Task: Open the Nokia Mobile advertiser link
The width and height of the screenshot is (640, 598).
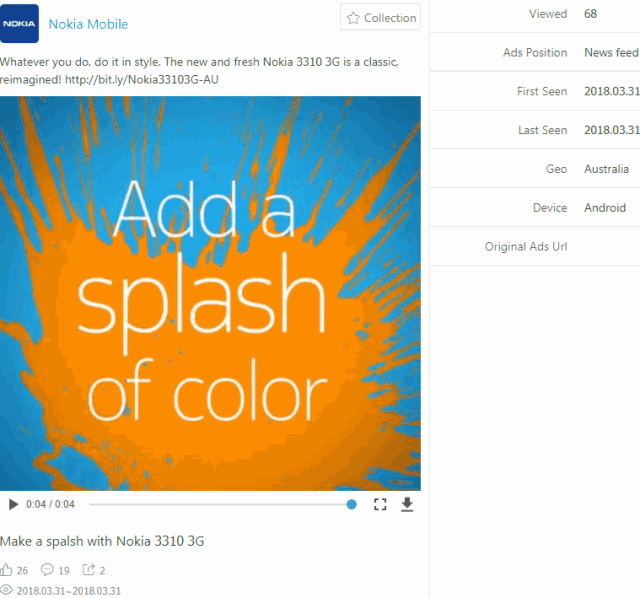Action: click(88, 24)
